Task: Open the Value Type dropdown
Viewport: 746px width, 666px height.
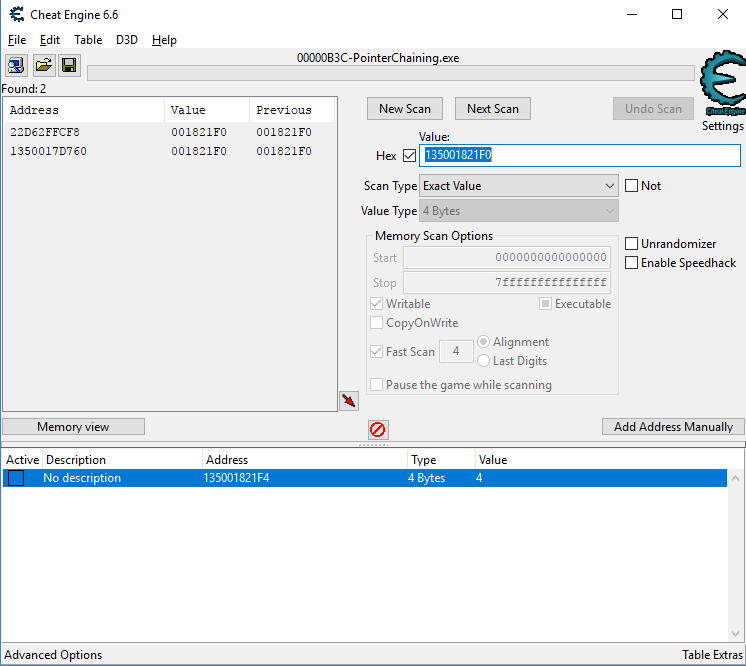Action: pos(519,211)
